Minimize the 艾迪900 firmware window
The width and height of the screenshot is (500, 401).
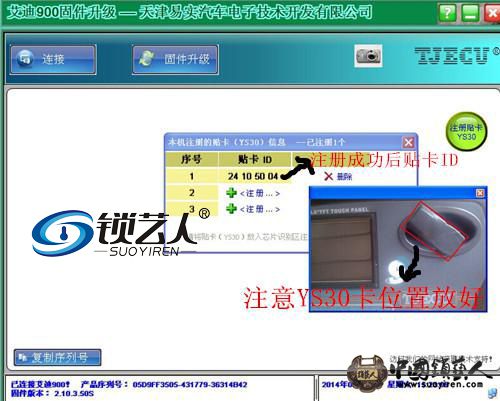[470, 13]
